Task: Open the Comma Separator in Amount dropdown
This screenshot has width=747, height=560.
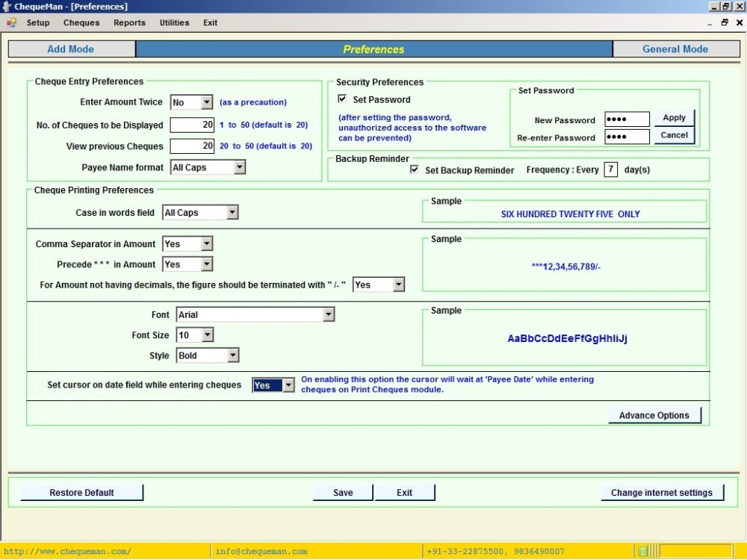Action: point(205,243)
